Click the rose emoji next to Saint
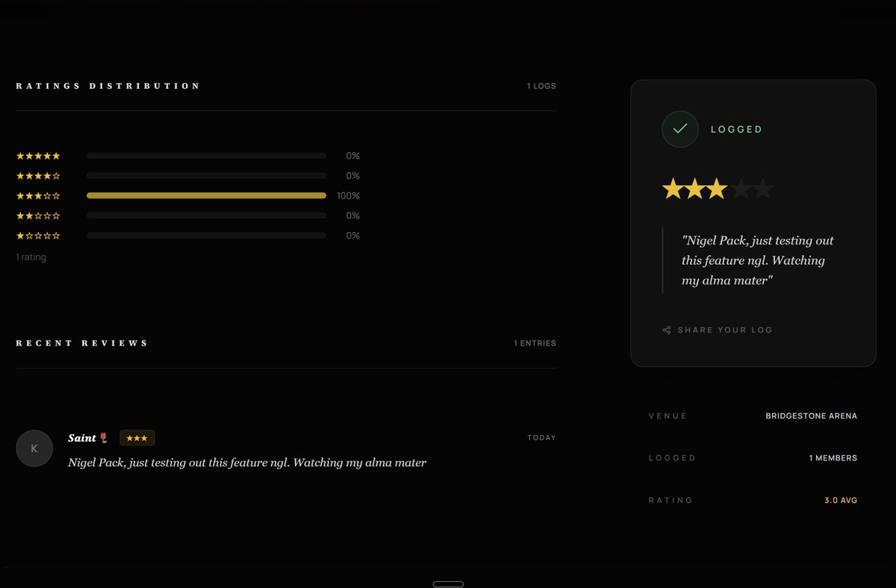 (104, 438)
